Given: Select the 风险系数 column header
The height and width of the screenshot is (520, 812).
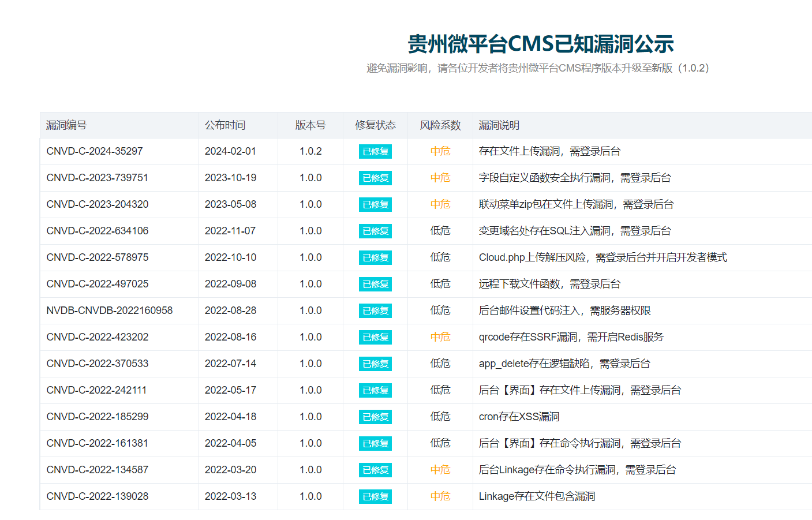Looking at the screenshot, I should click(x=440, y=125).
